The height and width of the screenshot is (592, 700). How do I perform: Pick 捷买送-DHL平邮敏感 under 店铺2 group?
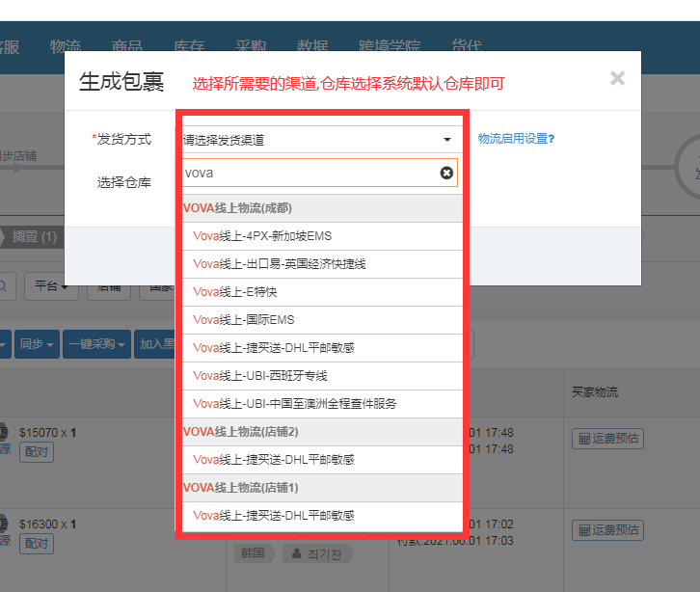point(322,460)
